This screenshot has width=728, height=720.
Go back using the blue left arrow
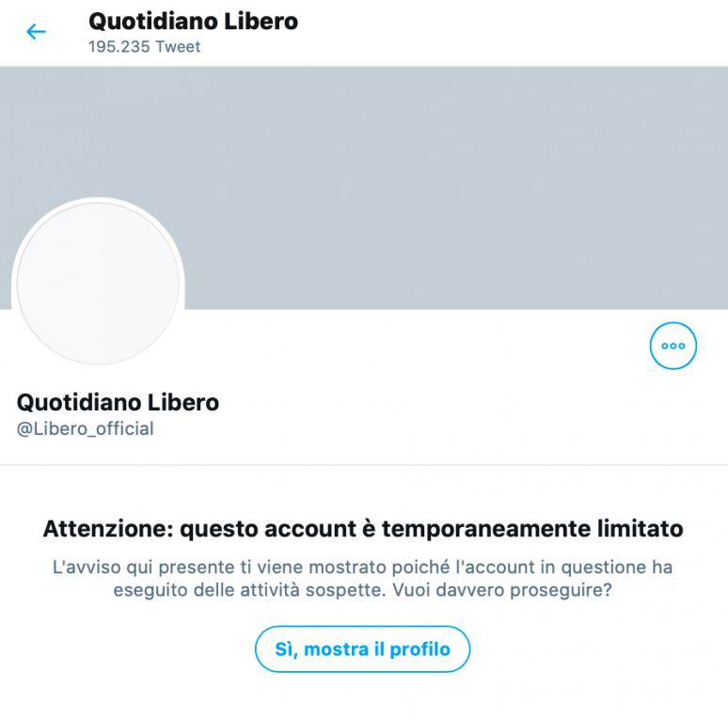pos(37,32)
